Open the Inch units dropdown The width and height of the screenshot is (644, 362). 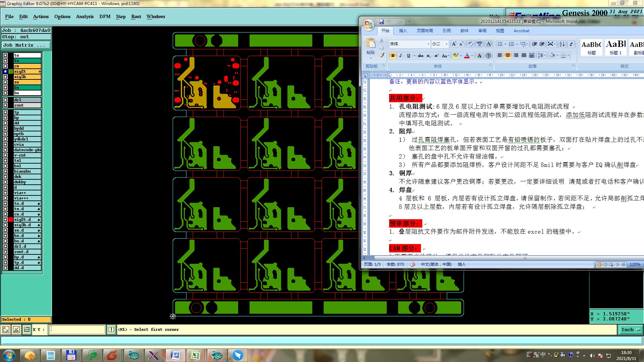point(631,330)
